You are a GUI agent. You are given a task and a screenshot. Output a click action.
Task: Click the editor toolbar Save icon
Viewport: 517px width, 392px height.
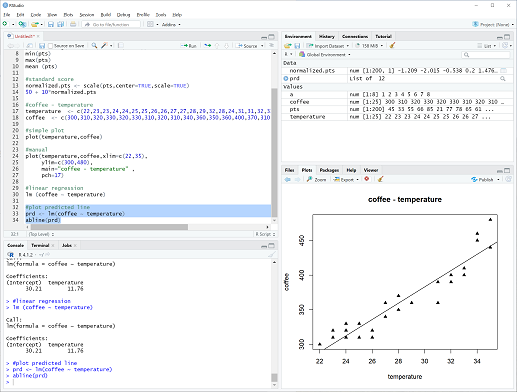click(x=42, y=46)
